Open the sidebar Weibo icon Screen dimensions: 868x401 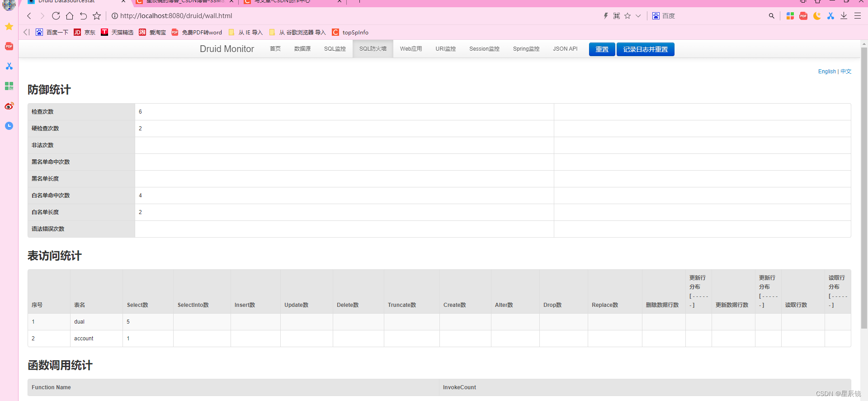coord(9,106)
